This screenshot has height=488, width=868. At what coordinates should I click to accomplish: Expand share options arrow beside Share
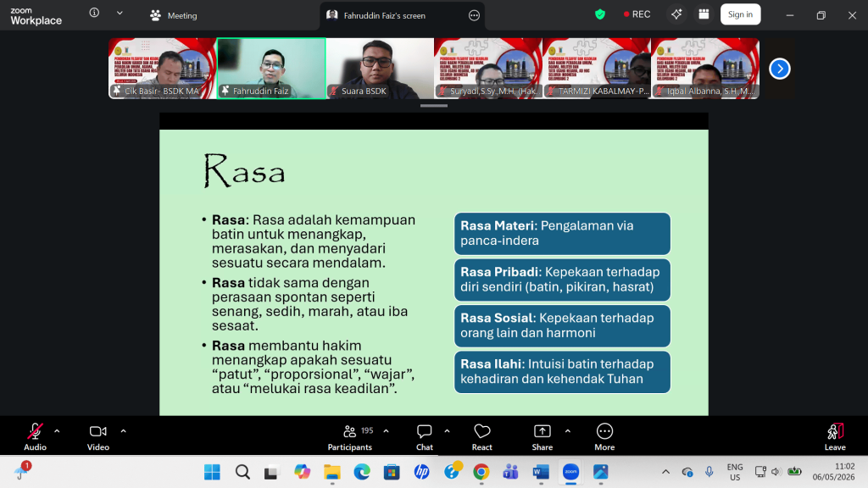[567, 431]
